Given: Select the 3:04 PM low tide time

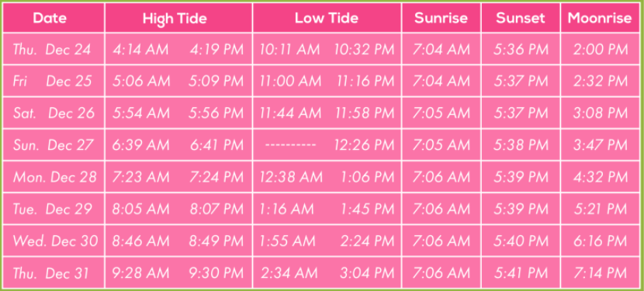Looking at the screenshot, I should [367, 273].
